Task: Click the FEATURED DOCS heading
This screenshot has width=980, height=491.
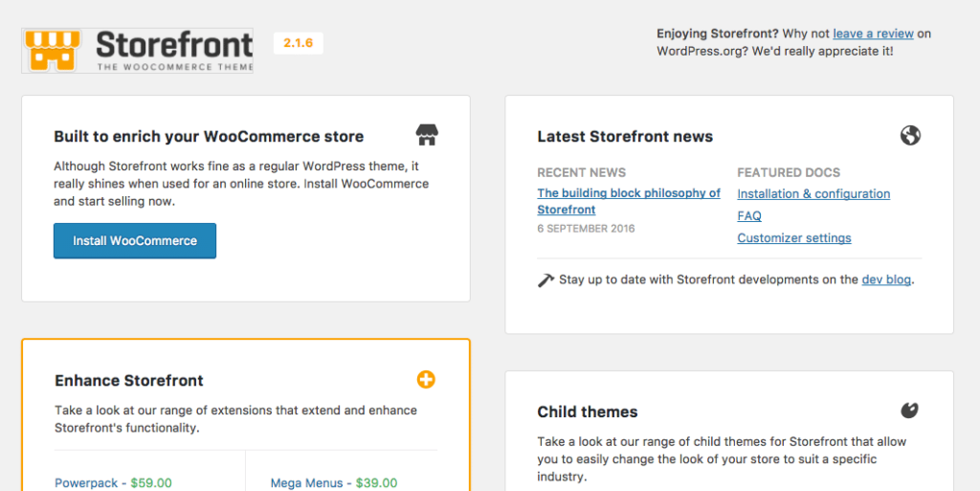Action: [x=789, y=172]
